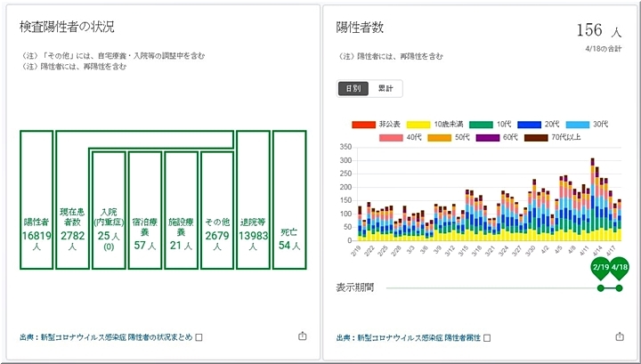Click external-link icon beside 陽性者属性 source
The image size is (641, 364).
[x=488, y=337]
